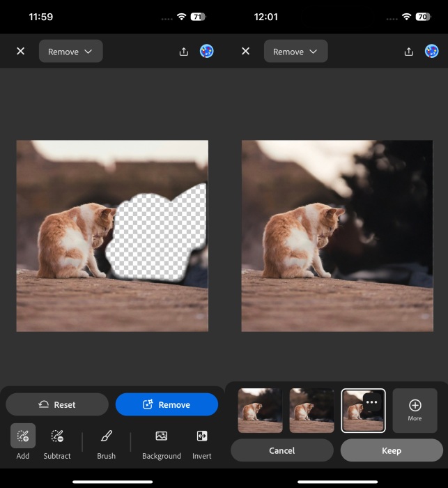Click the blue Remove button
The width and height of the screenshot is (448, 488).
[x=167, y=404]
